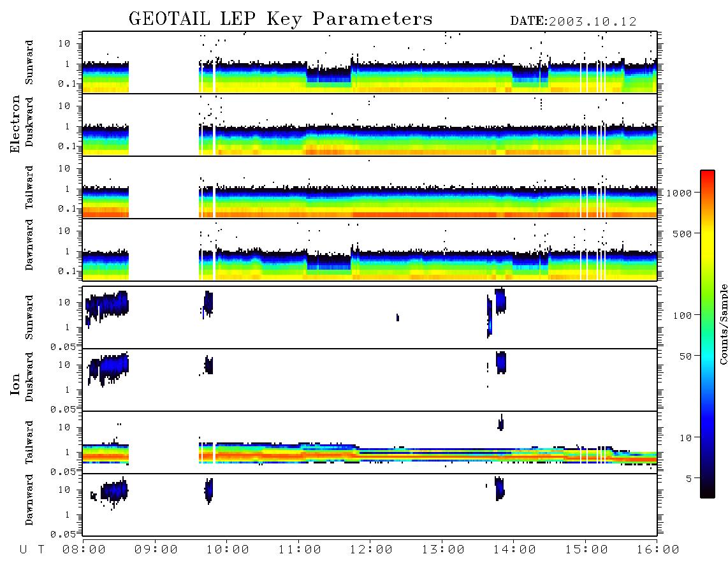Click the 500 colorbar tick label
This screenshot has width=728, height=561.
click(683, 233)
